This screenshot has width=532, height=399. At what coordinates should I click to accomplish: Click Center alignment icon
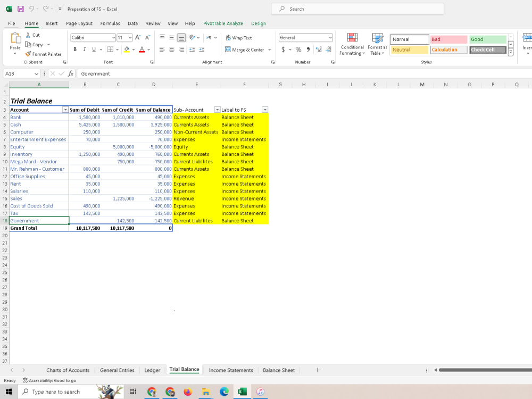172,49
